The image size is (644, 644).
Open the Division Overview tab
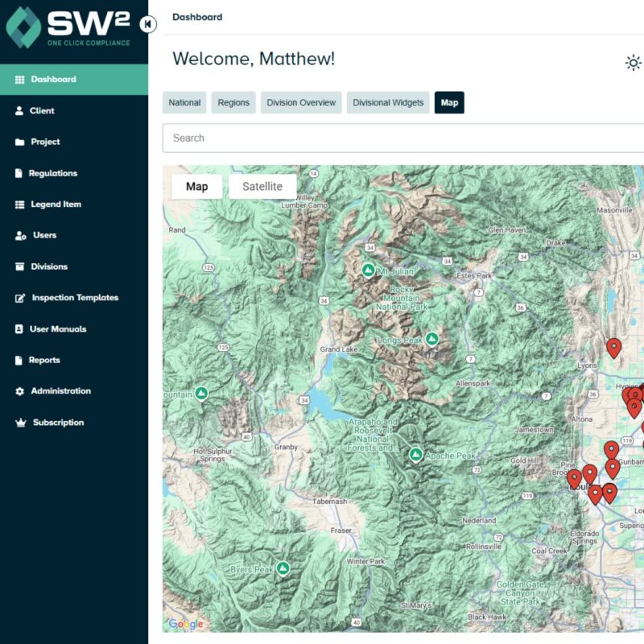300,102
